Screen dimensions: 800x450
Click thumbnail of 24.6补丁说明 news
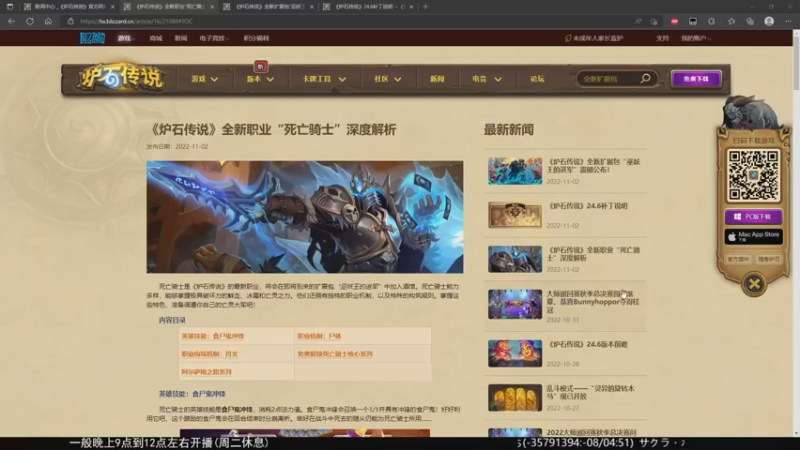pos(515,215)
